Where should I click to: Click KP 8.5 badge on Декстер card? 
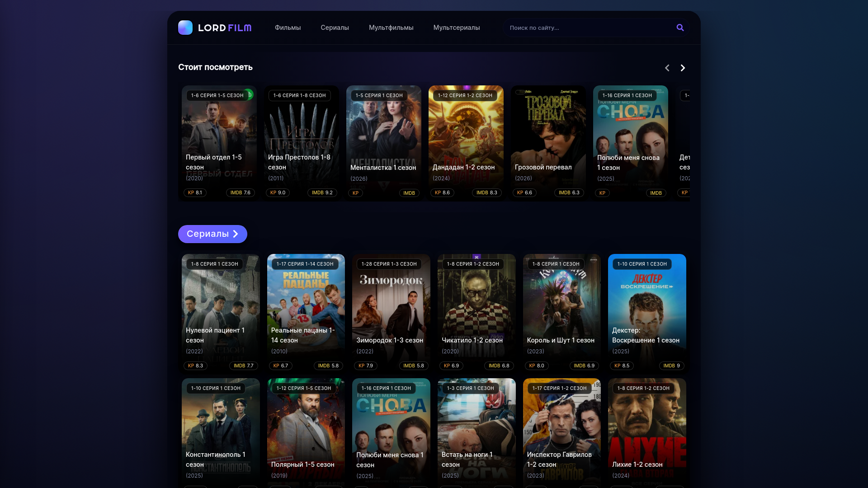pyautogui.click(x=622, y=366)
